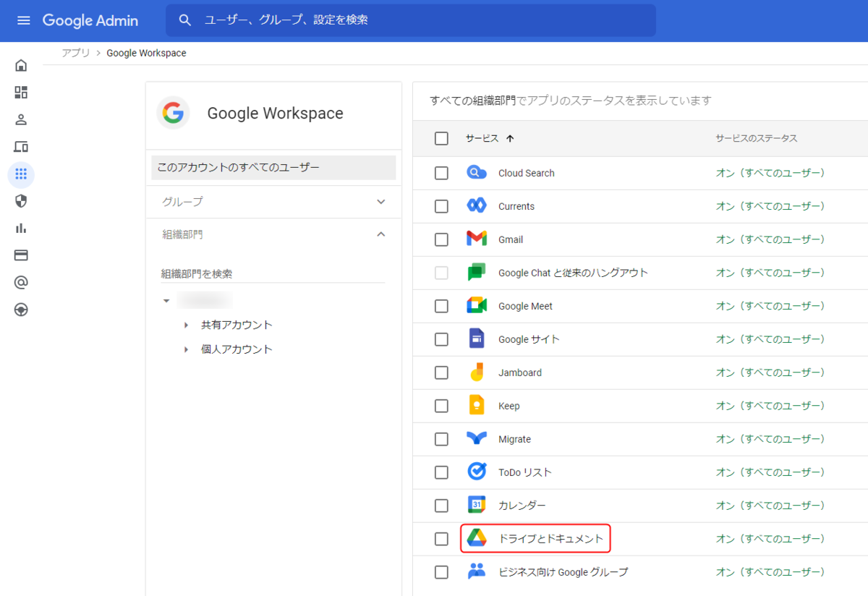868x596 pixels.
Task: Open Security shield icon in the sidebar
Action: pos(21,201)
